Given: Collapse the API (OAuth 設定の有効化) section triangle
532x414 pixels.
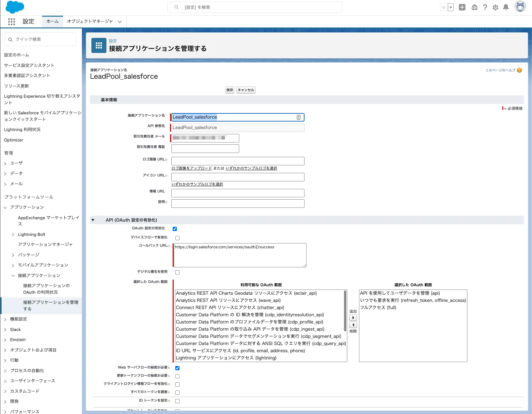Looking at the screenshot, I should [x=93, y=220].
